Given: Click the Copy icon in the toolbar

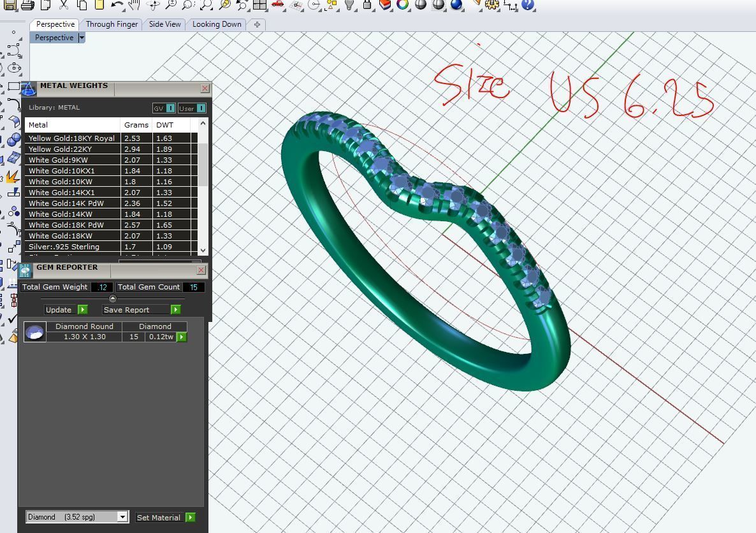Looking at the screenshot, I should pyautogui.click(x=82, y=5).
